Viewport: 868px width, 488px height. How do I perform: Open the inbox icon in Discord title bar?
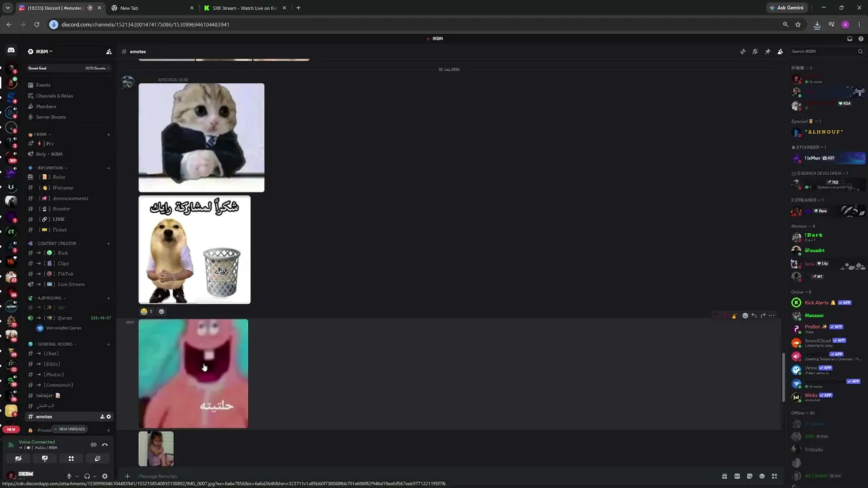[x=850, y=39]
